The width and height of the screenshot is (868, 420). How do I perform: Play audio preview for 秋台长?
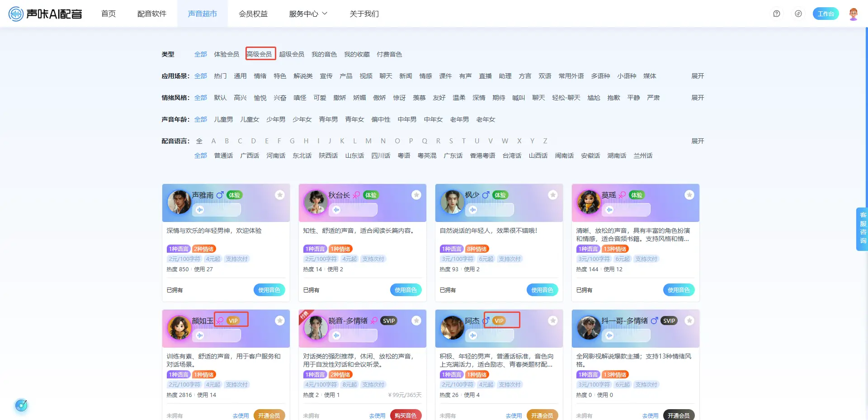(337, 210)
